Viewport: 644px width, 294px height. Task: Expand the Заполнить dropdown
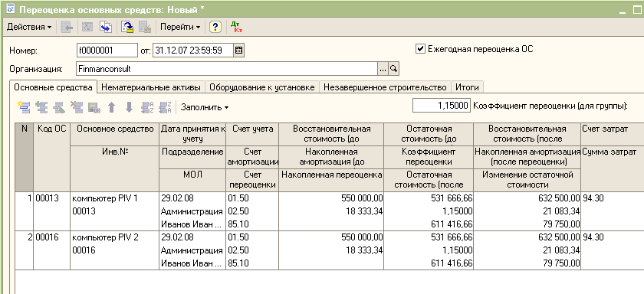click(x=205, y=108)
